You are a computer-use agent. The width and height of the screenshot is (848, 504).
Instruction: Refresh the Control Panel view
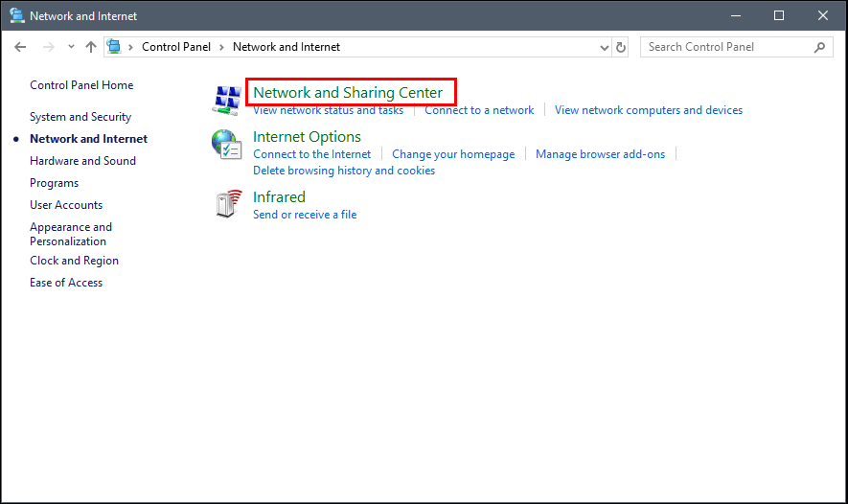tap(621, 48)
